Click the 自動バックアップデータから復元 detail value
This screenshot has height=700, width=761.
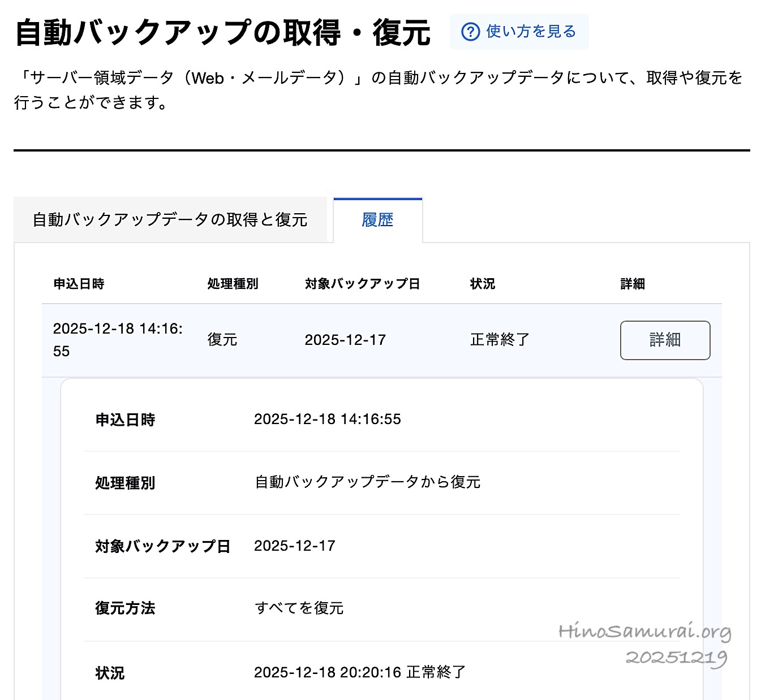pos(368,482)
